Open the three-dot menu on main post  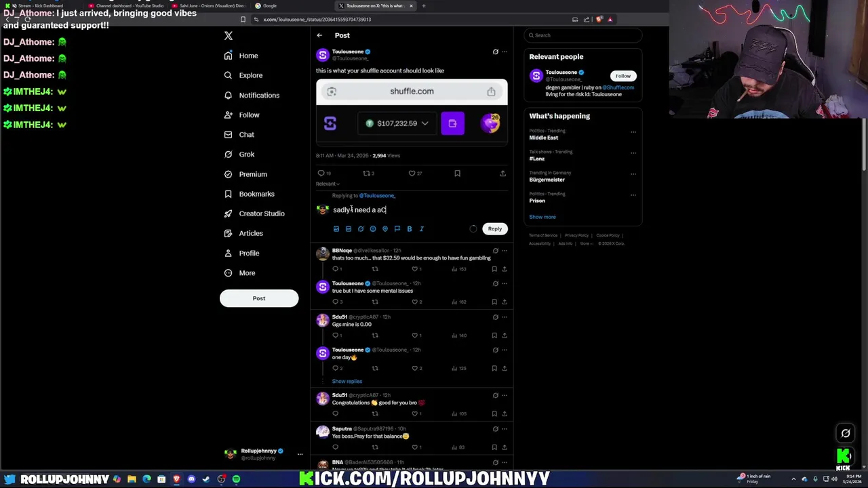[505, 52]
